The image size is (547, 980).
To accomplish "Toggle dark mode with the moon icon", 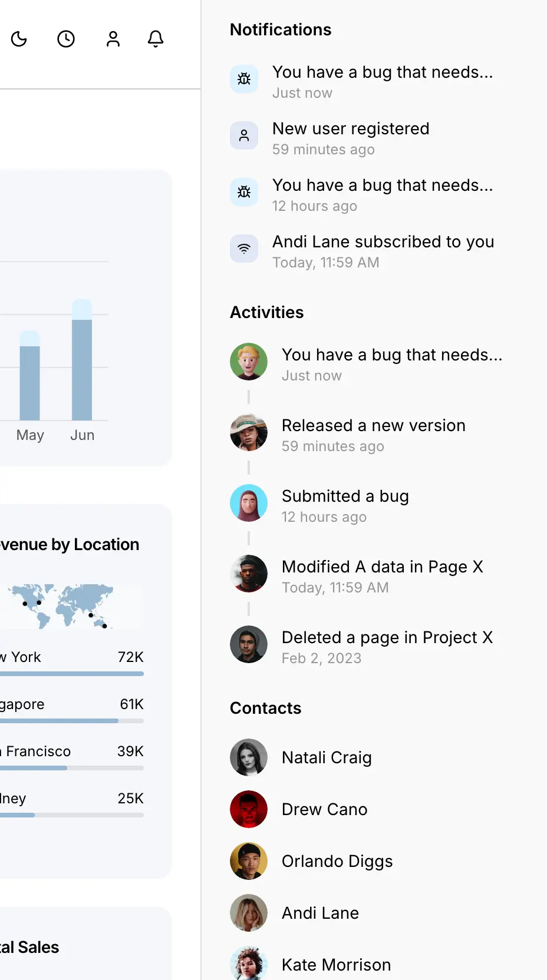I will tap(19, 39).
